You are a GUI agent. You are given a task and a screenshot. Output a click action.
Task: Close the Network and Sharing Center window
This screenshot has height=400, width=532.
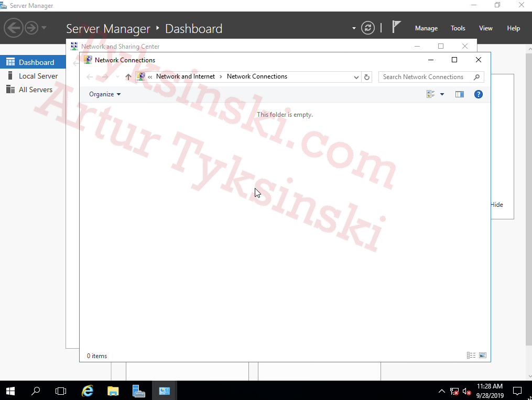tap(465, 46)
